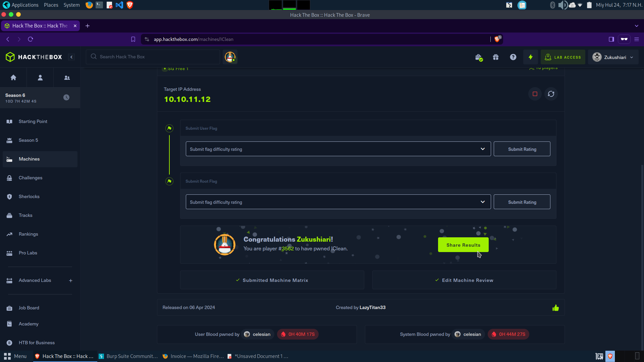Screen dimensions: 644x362
Task: Click the reset machine refresh icon
Action: 551,94
